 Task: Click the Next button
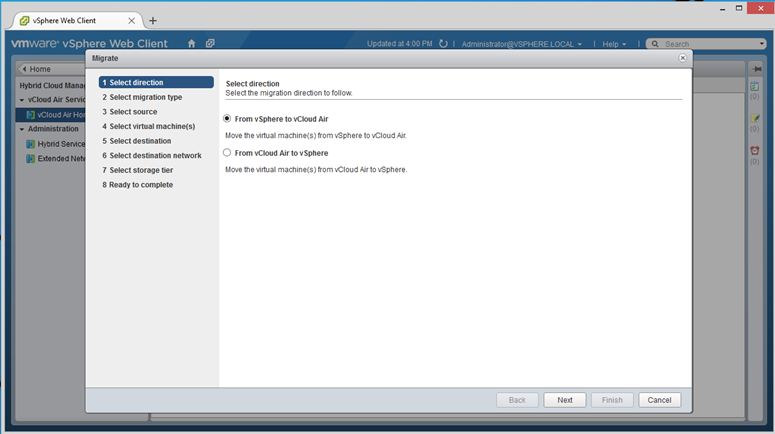[x=565, y=400]
